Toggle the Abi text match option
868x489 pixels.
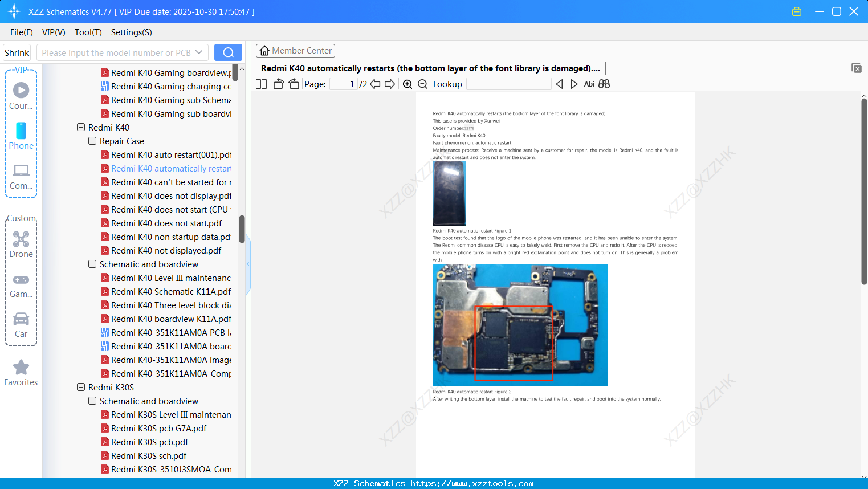(589, 84)
